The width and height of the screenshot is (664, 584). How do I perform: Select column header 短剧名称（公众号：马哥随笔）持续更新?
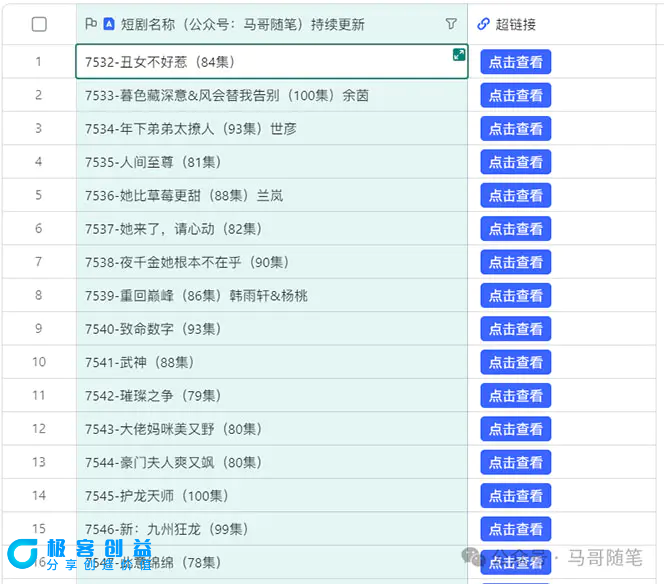(272, 24)
